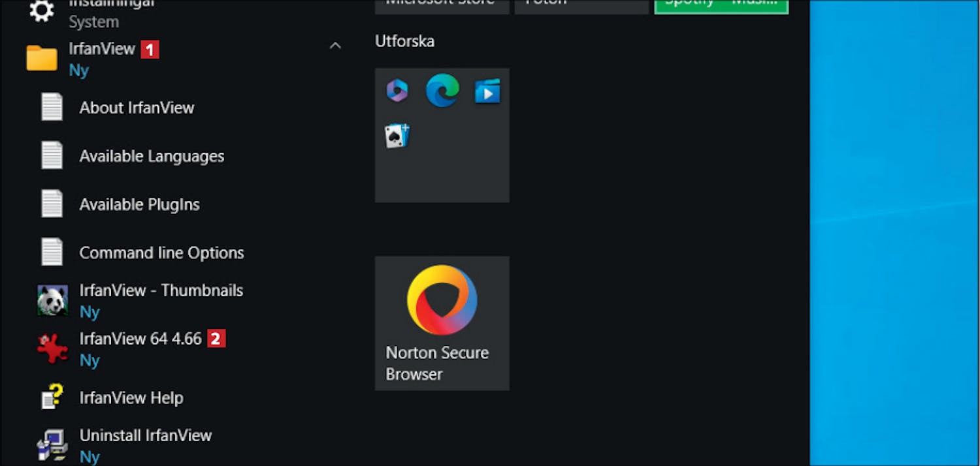Viewport: 980px width, 466px height.
Task: Open the Foton photos tile
Action: 581,7
